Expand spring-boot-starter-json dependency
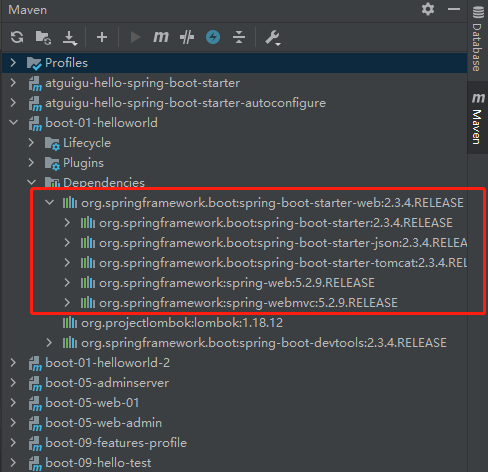The height and width of the screenshot is (472, 488). [67, 243]
